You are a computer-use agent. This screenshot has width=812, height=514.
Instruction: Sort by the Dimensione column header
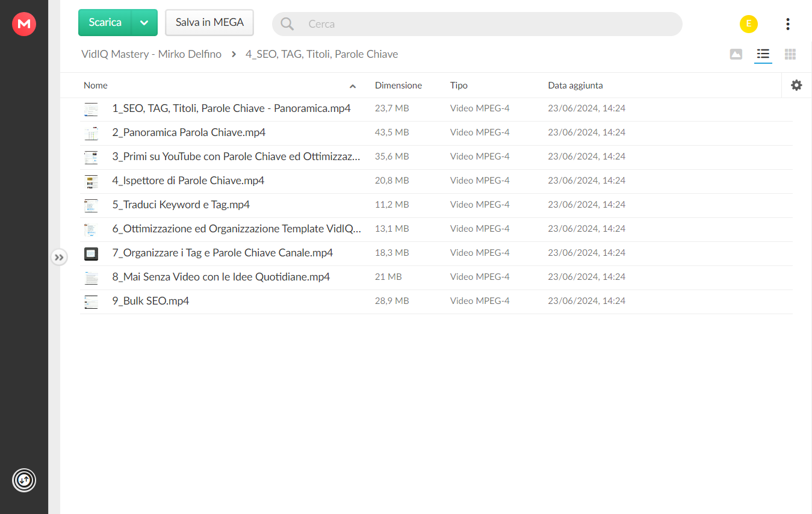(398, 85)
